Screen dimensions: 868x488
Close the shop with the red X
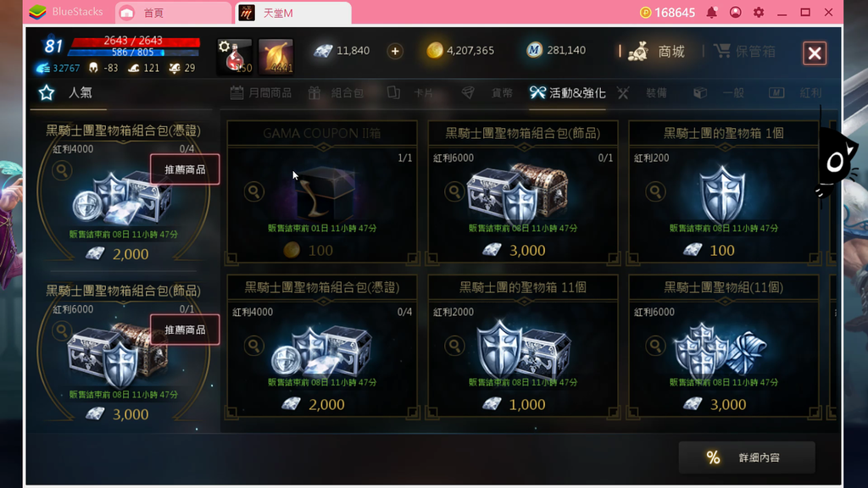pos(815,53)
